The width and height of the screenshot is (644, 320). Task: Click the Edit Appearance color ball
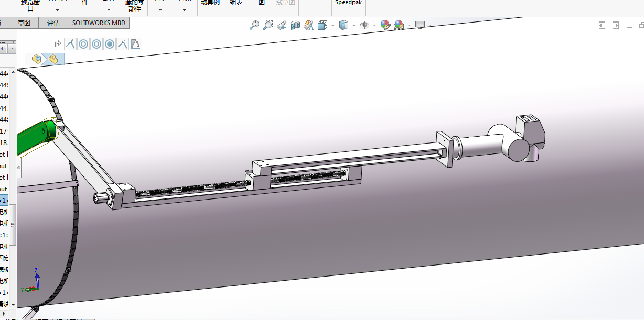(385, 25)
